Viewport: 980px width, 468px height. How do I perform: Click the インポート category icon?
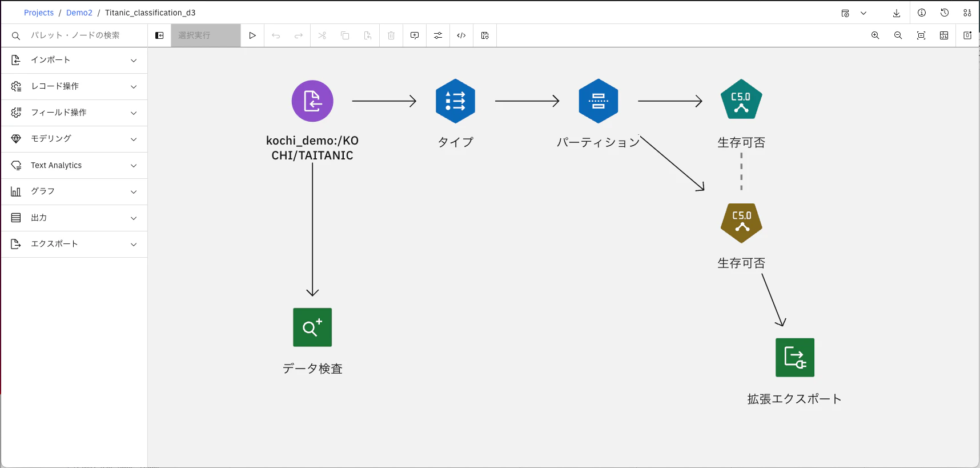point(16,60)
